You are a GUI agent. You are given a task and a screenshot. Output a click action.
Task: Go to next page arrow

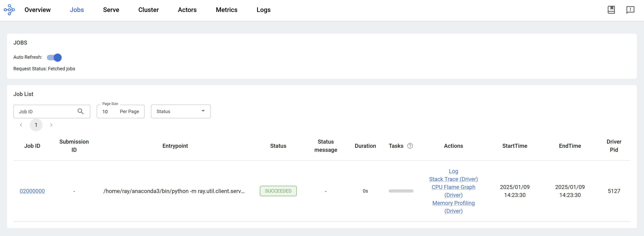pyautogui.click(x=51, y=125)
